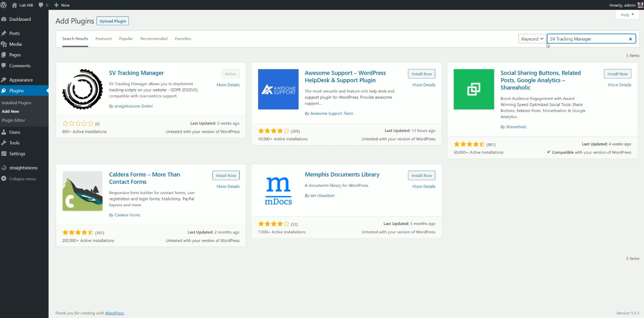Click the Comments icon in sidebar

(x=4, y=66)
